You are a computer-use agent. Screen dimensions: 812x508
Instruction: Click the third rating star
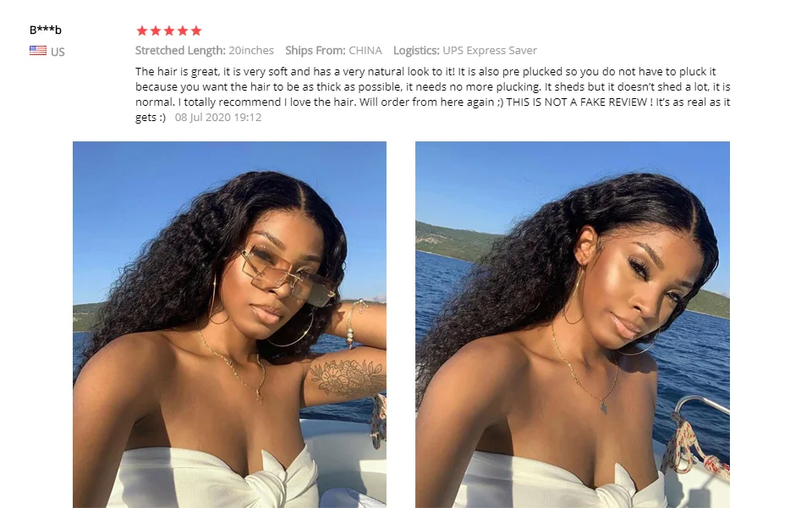click(169, 30)
